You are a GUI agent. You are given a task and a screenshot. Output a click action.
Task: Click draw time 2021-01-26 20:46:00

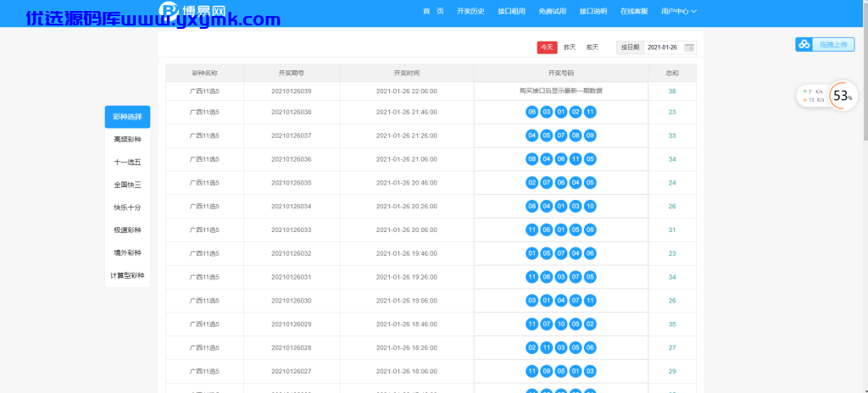pos(406,183)
